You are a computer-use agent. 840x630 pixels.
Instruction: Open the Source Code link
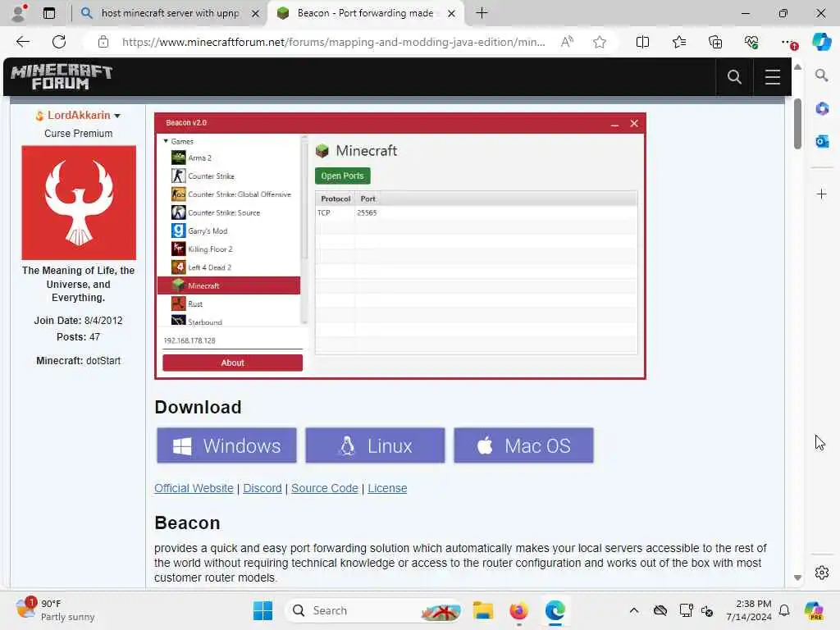point(325,488)
